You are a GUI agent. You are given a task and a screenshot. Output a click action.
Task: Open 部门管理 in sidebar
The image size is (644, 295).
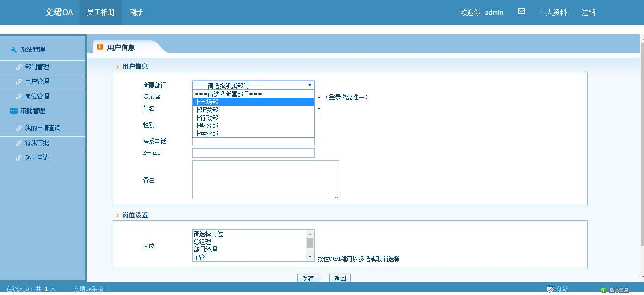click(37, 67)
